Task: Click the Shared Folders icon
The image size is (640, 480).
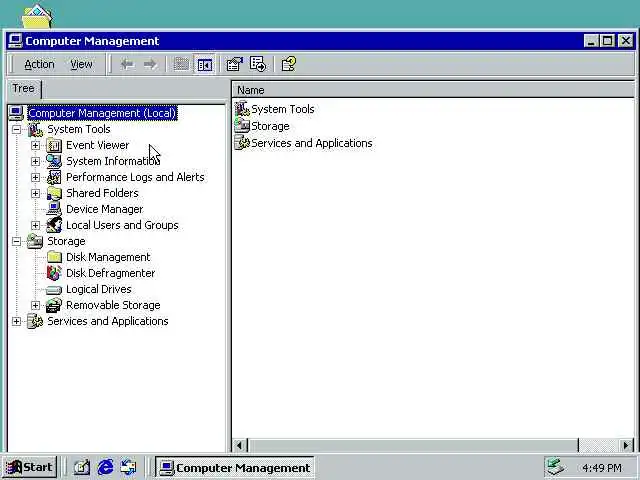Action: coord(54,193)
